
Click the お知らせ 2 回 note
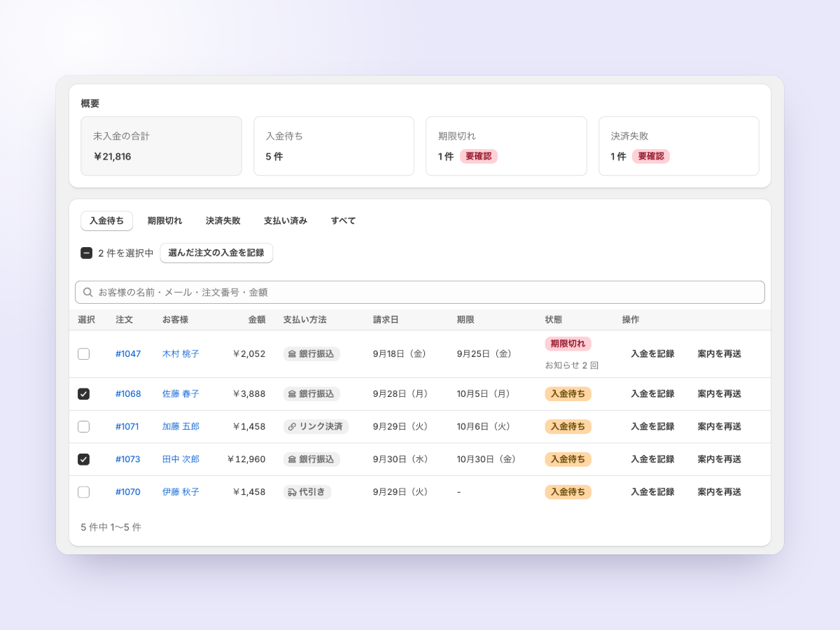click(x=572, y=365)
